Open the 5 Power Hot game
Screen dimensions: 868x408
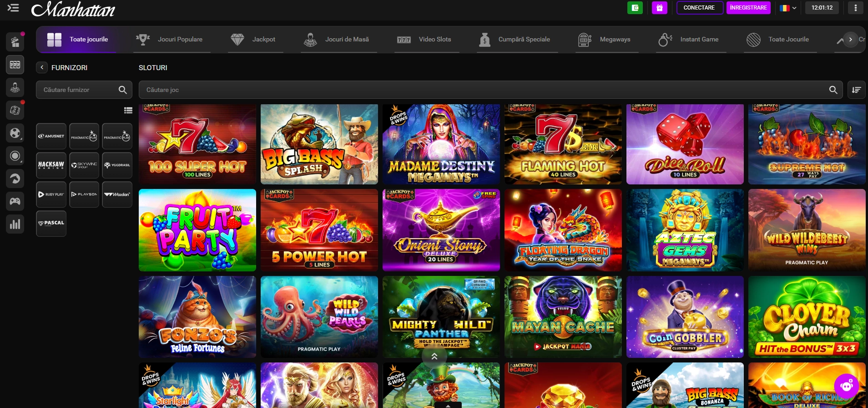click(319, 230)
